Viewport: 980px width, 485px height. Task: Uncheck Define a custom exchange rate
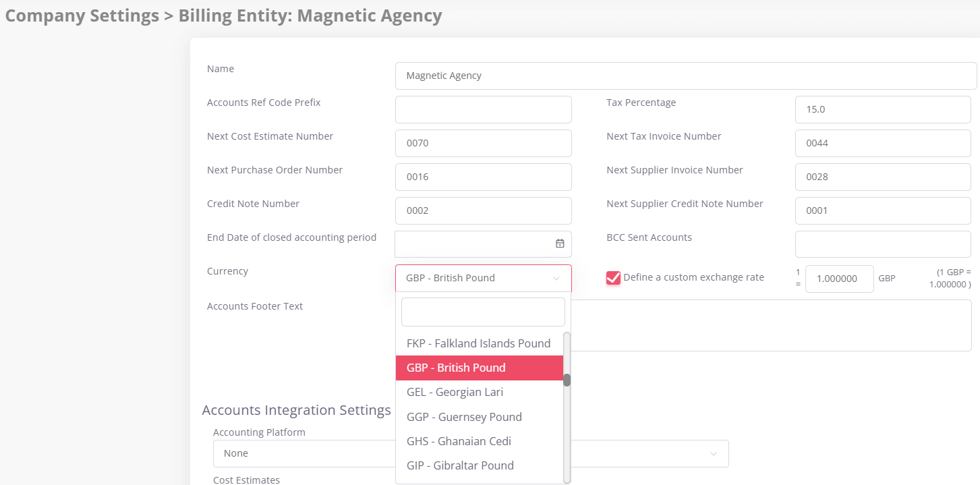tap(613, 277)
